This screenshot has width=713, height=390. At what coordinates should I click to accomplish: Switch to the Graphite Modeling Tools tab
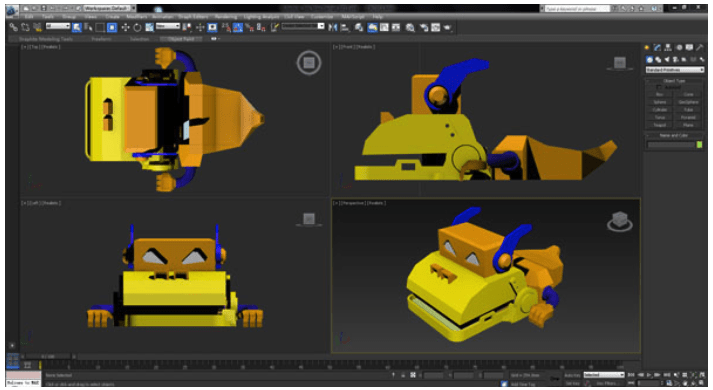[45, 39]
